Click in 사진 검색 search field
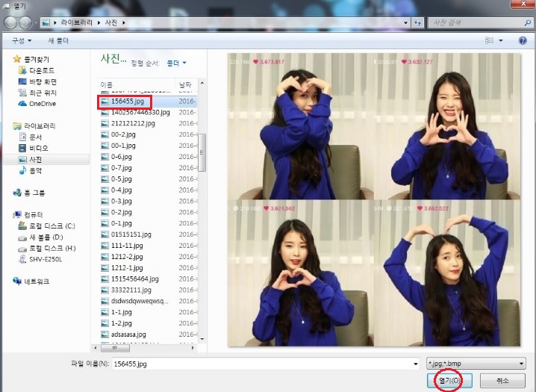Image resolution: width=536 pixels, height=392 pixels. (x=476, y=23)
